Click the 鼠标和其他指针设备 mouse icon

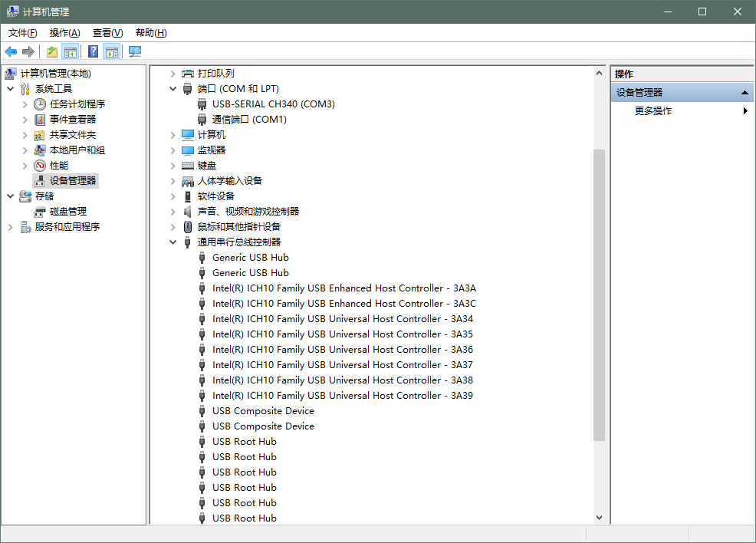click(x=188, y=227)
